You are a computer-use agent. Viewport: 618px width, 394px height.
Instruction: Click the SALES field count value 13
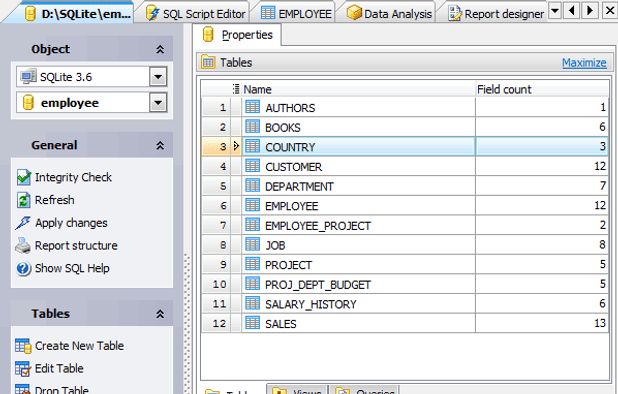point(599,323)
